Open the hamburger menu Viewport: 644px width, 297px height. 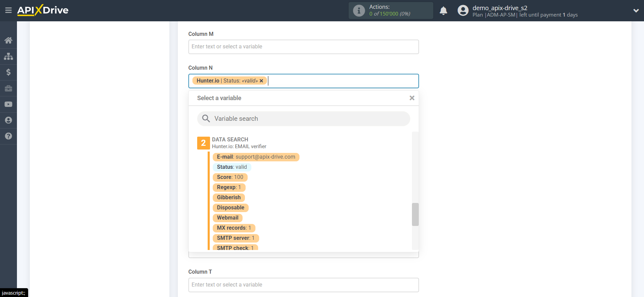coord(8,10)
